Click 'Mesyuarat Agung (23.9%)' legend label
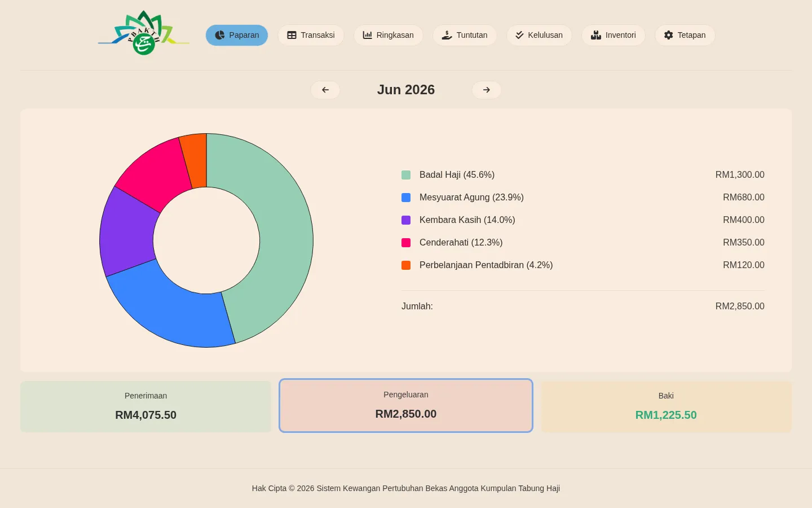 (471, 198)
